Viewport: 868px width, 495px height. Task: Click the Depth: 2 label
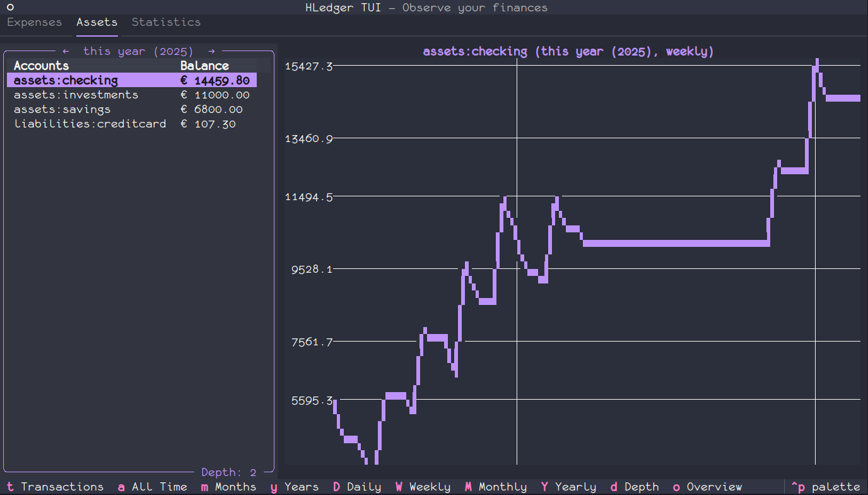click(228, 472)
